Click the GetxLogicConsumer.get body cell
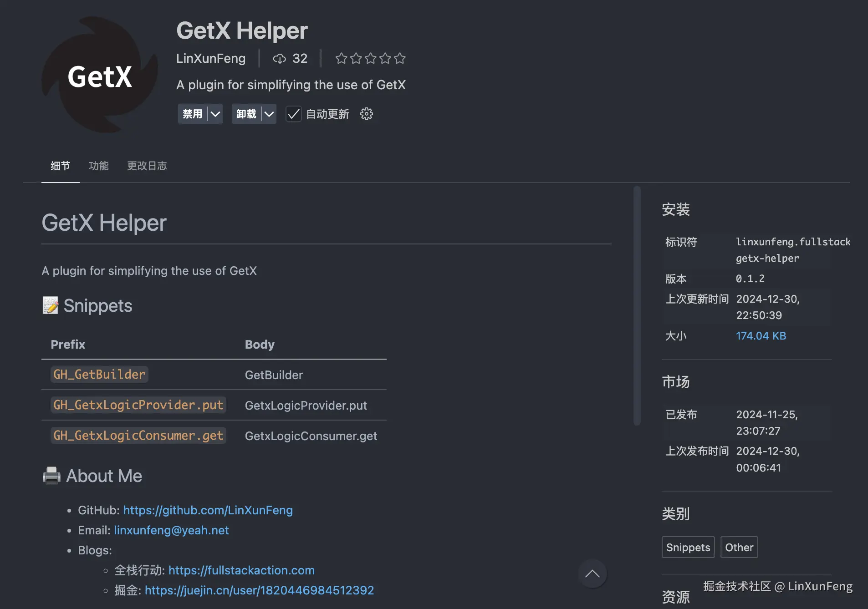This screenshot has height=609, width=868. coord(311,436)
